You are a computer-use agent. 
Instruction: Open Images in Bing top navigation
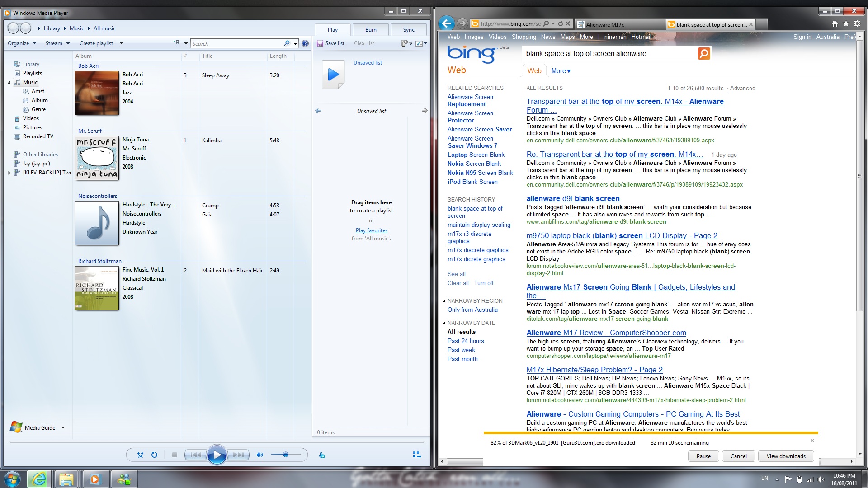(x=474, y=37)
